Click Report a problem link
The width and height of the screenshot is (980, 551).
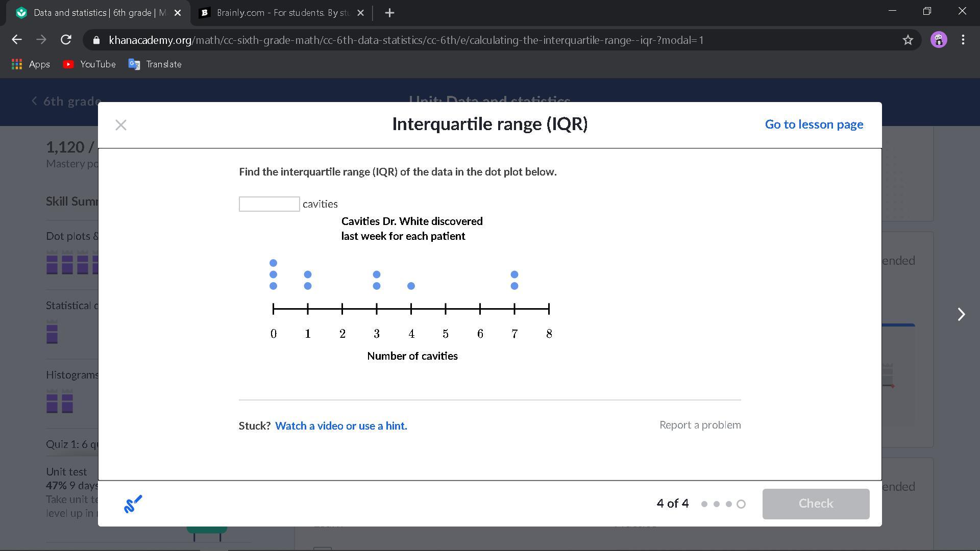[x=700, y=425]
